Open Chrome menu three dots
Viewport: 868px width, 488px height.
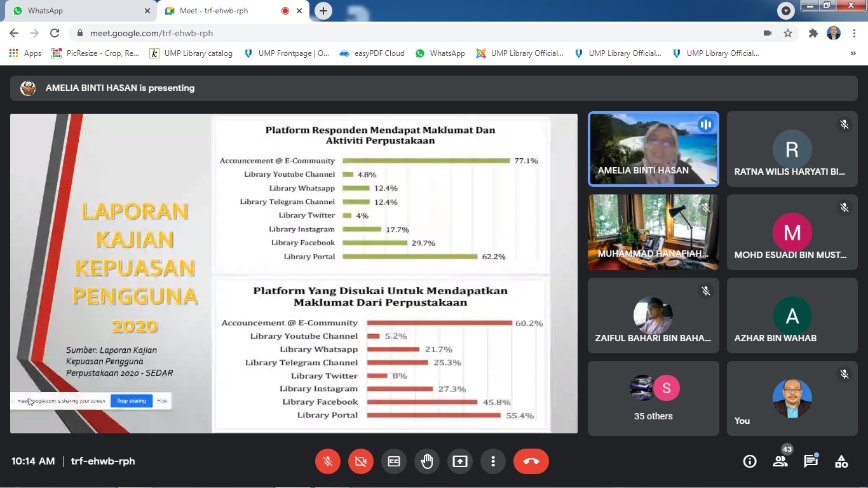(x=854, y=33)
